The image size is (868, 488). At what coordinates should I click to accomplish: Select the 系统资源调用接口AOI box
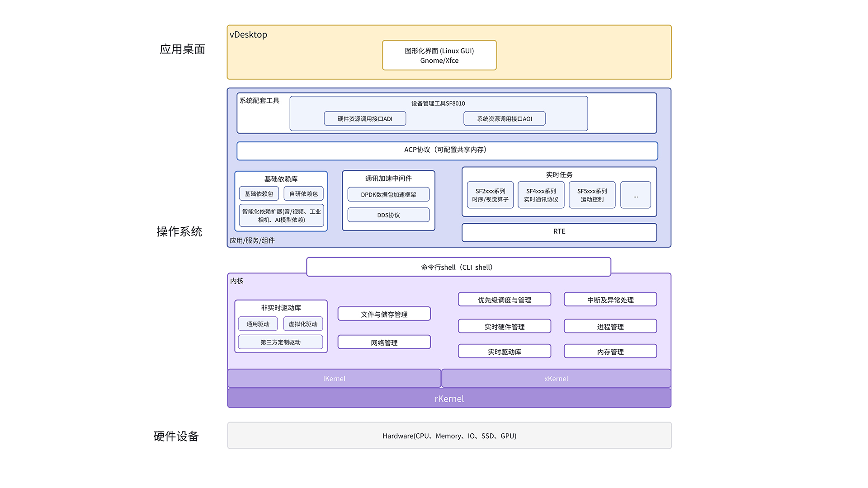click(504, 119)
